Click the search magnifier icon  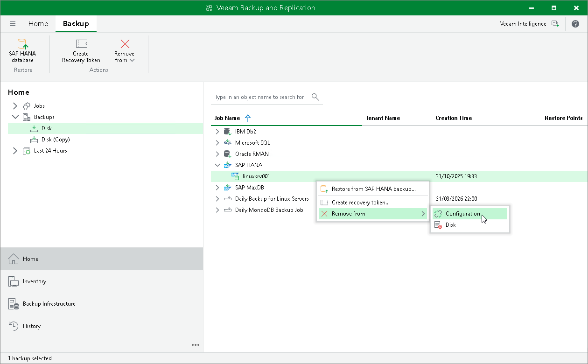315,97
